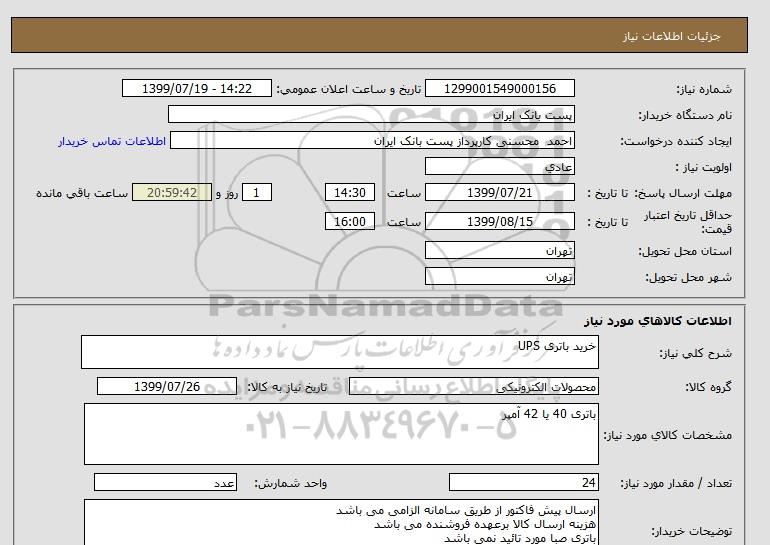The image size is (770, 545).
Task: Click price validity time 16:00
Action: coord(350,221)
